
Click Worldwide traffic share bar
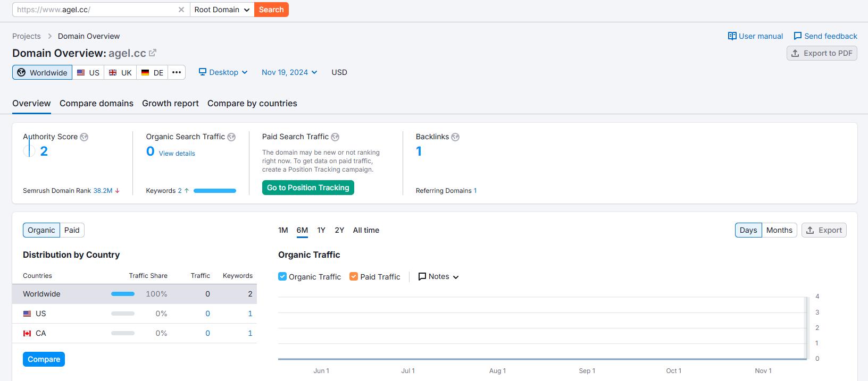[123, 294]
